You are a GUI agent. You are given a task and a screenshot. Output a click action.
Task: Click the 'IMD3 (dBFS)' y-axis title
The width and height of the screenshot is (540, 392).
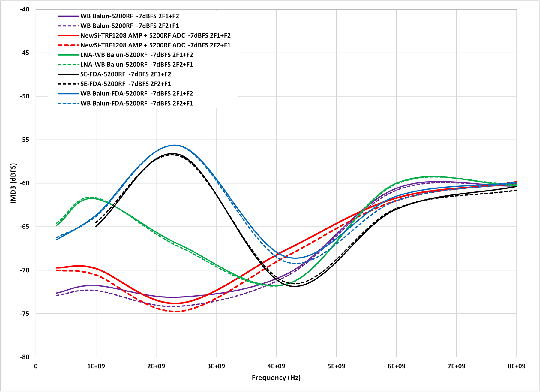13,183
